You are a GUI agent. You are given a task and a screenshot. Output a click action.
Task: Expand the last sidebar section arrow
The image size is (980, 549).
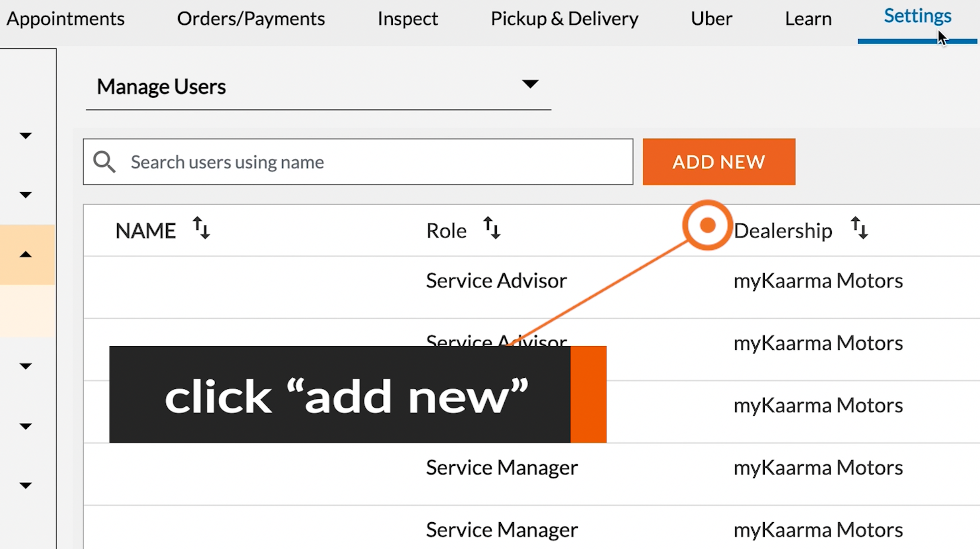tap(26, 485)
